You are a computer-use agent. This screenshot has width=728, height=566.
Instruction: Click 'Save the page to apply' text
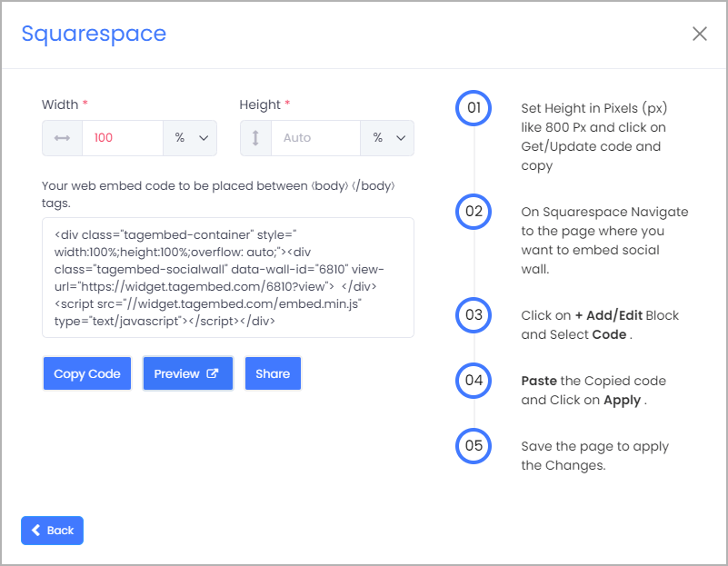(x=594, y=446)
